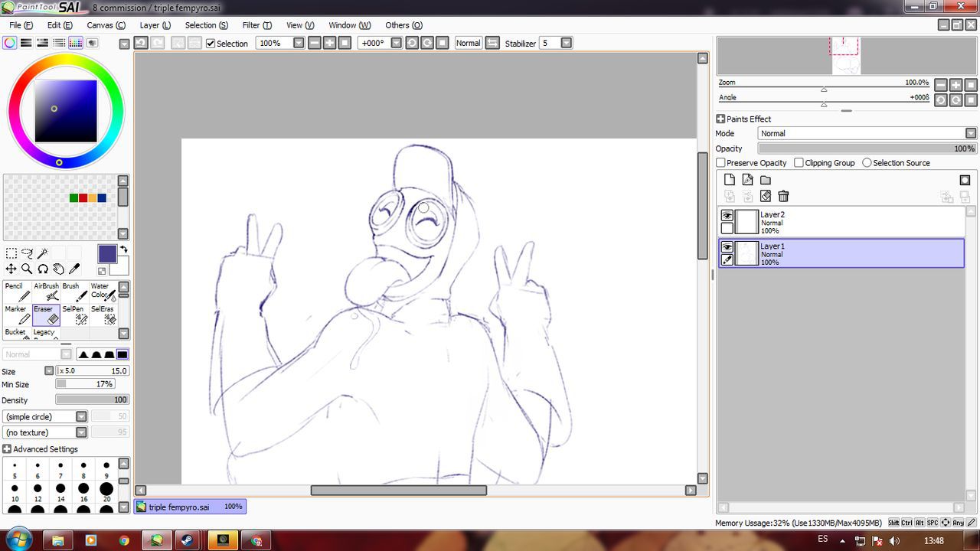The image size is (980, 551).
Task: Toggle the Selection checkbox in toolbar
Action: pos(211,44)
